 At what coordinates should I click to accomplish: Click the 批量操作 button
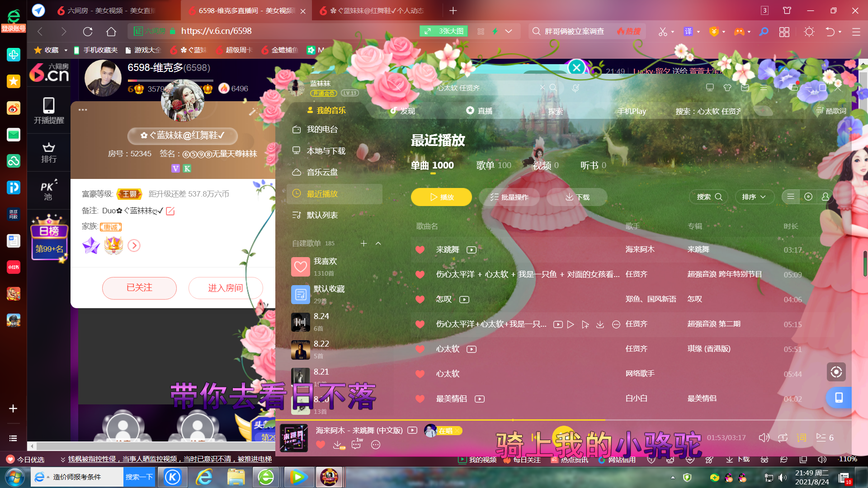point(509,197)
